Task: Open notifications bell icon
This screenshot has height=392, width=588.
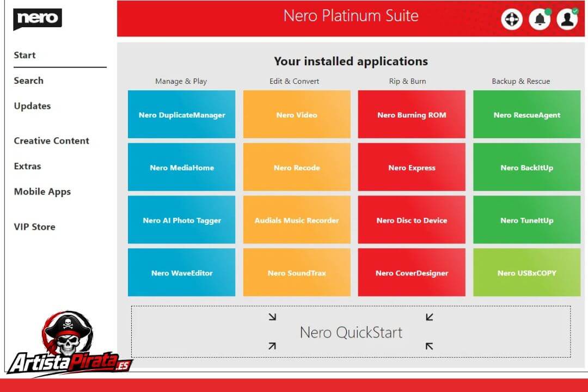Action: (x=540, y=19)
